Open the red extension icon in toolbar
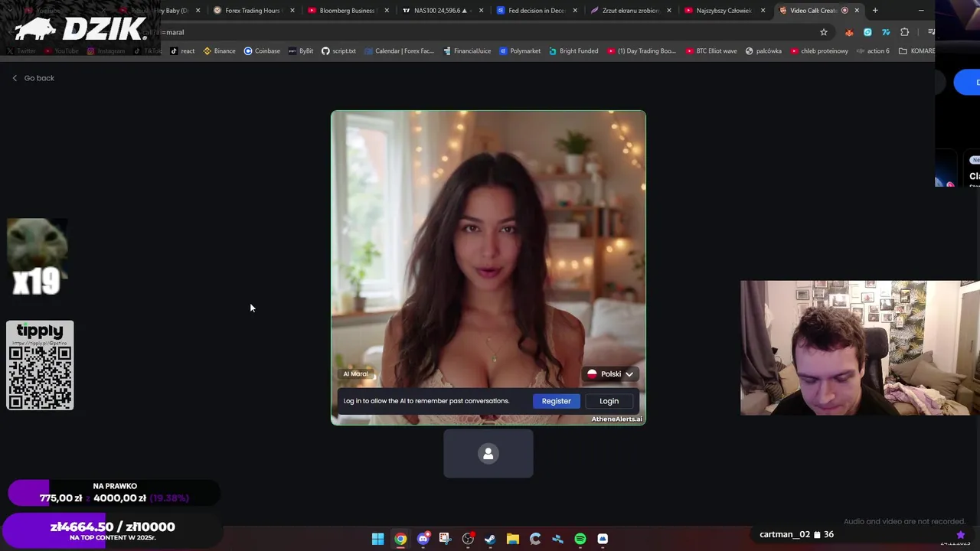 pyautogui.click(x=849, y=32)
